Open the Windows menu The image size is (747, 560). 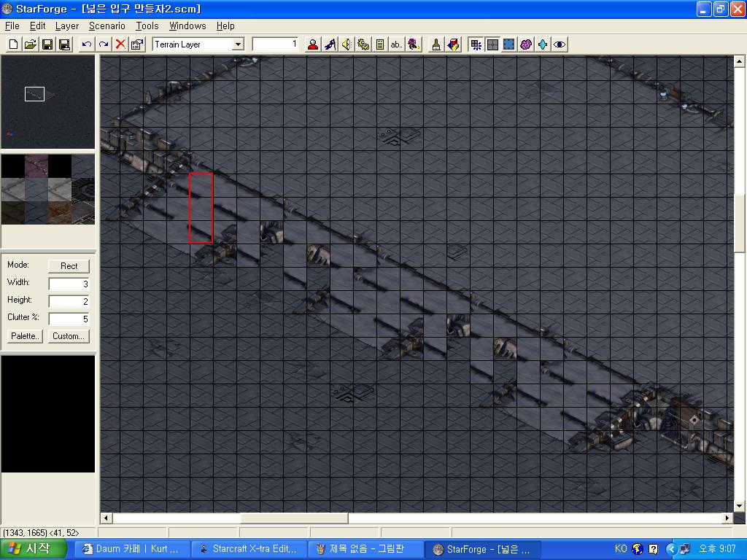pos(187,26)
